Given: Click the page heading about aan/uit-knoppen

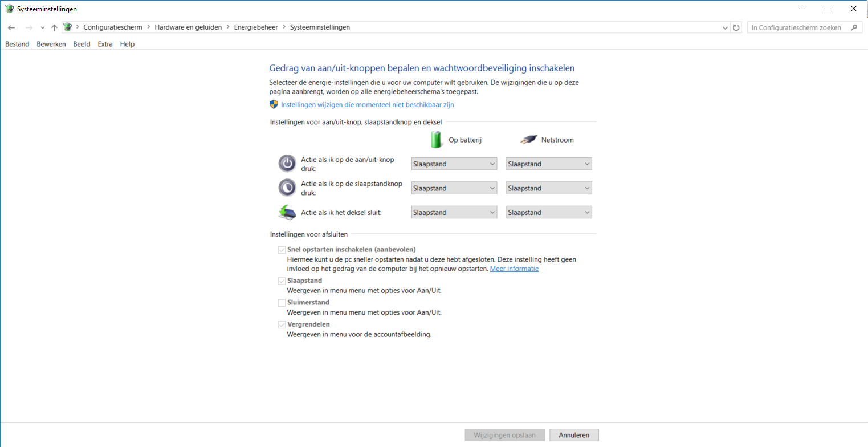Looking at the screenshot, I should (422, 68).
